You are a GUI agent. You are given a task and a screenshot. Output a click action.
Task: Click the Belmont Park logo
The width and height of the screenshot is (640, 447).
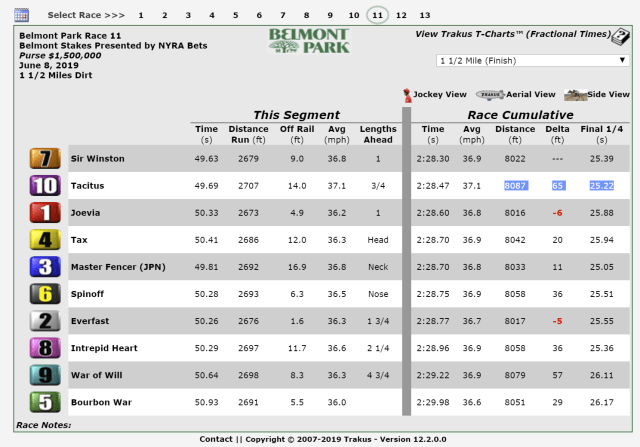[309, 41]
